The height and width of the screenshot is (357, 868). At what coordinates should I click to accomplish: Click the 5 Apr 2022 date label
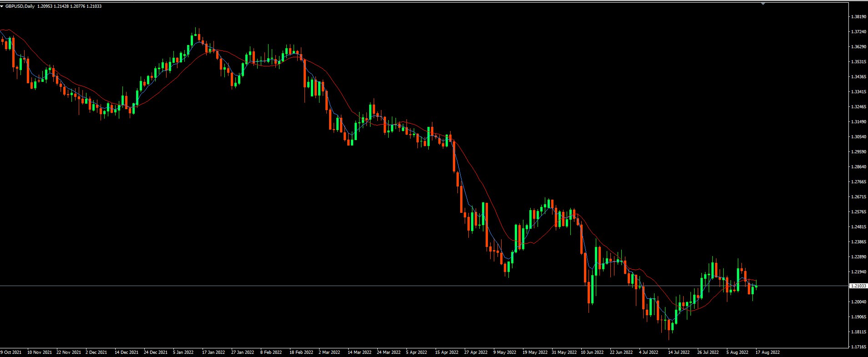pos(416,352)
